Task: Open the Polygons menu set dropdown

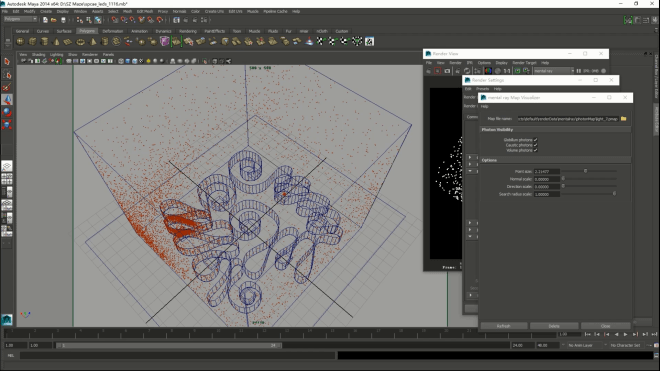Action: coord(20,19)
